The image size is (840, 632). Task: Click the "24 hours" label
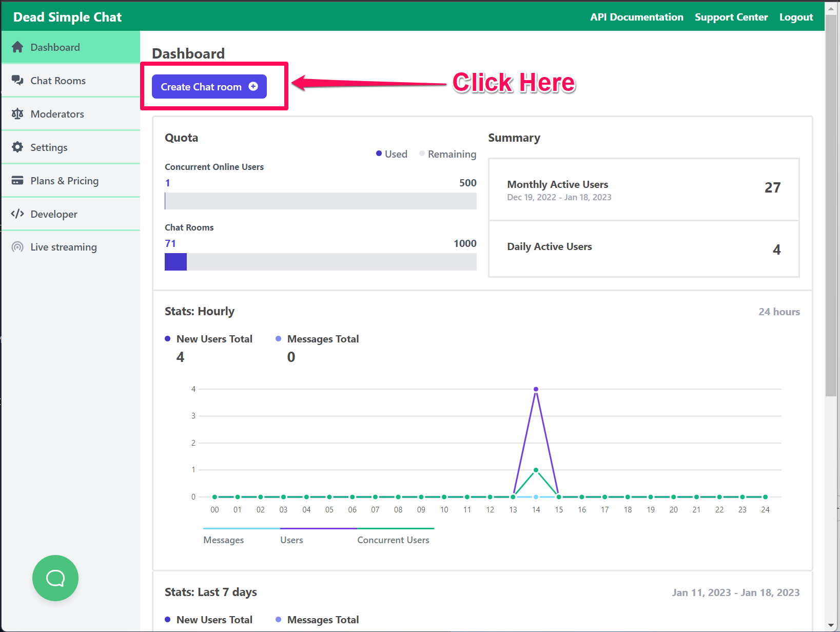coord(779,312)
